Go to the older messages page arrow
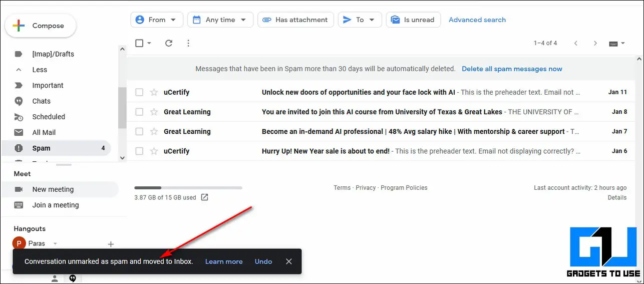Viewport: 644px width, 284px height. pos(595,44)
